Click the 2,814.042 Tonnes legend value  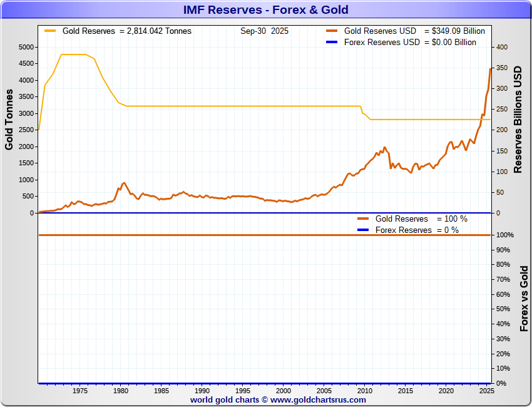point(159,31)
